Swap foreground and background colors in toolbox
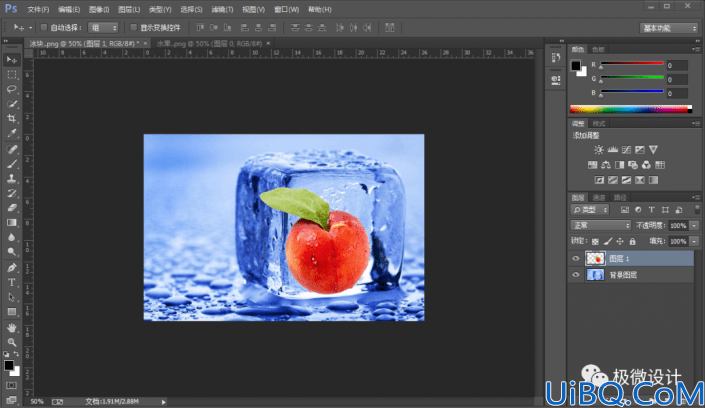705x408 pixels. pyautogui.click(x=16, y=354)
